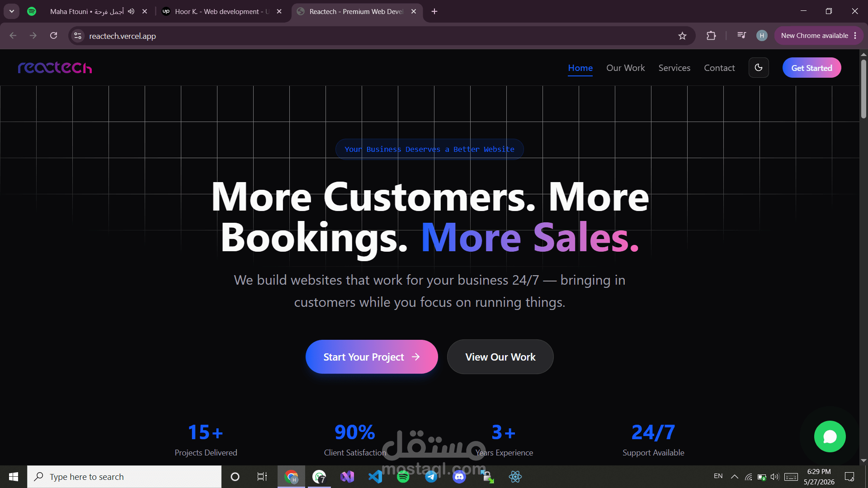
Task: Open the Services nav link
Action: pos(674,68)
